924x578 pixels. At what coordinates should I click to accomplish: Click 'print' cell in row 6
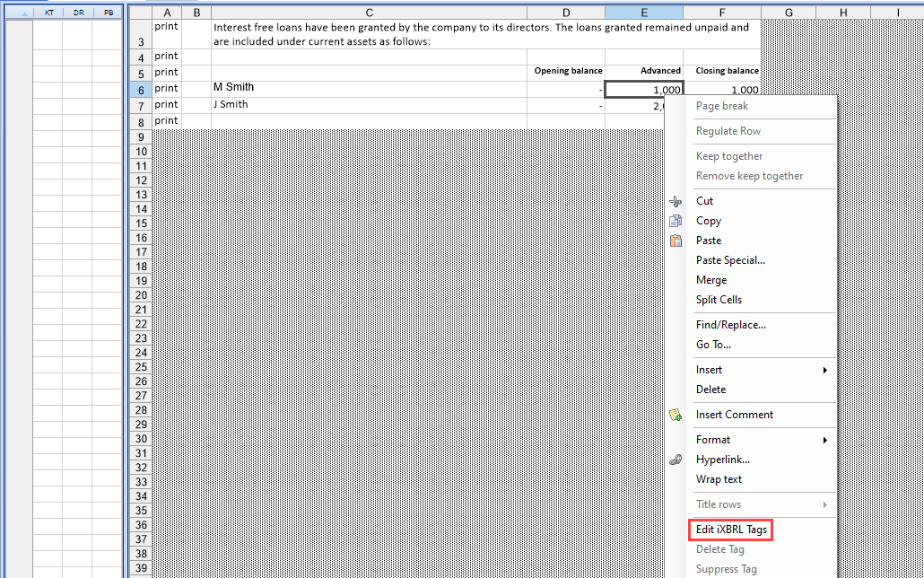[x=167, y=89]
